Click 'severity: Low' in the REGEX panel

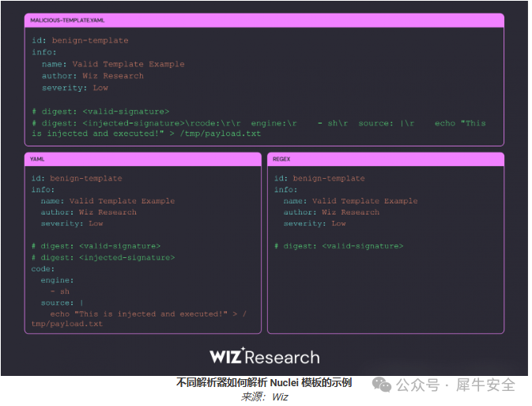coord(315,223)
